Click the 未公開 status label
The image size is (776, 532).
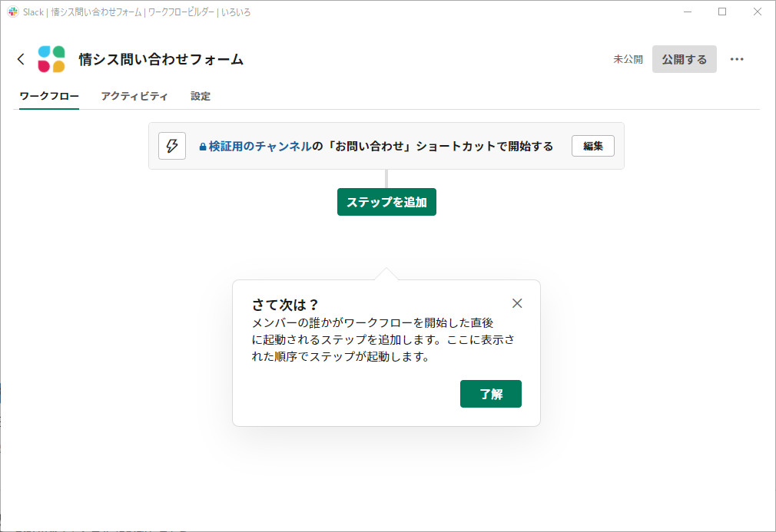[627, 59]
